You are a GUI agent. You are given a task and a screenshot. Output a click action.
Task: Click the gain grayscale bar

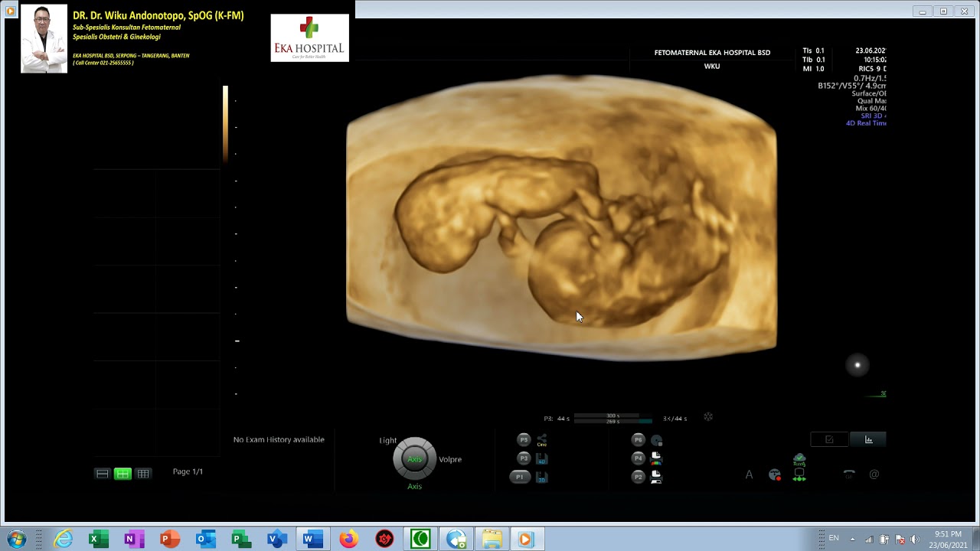(x=226, y=124)
